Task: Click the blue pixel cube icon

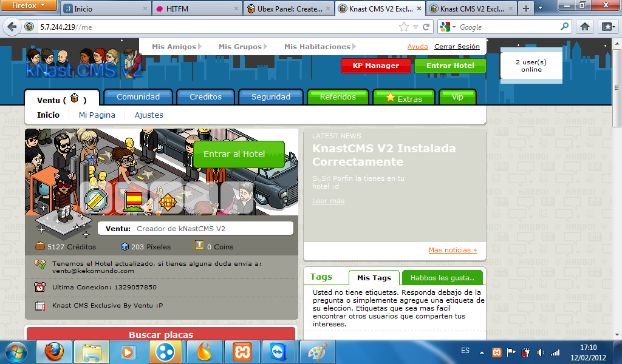Action: point(125,246)
